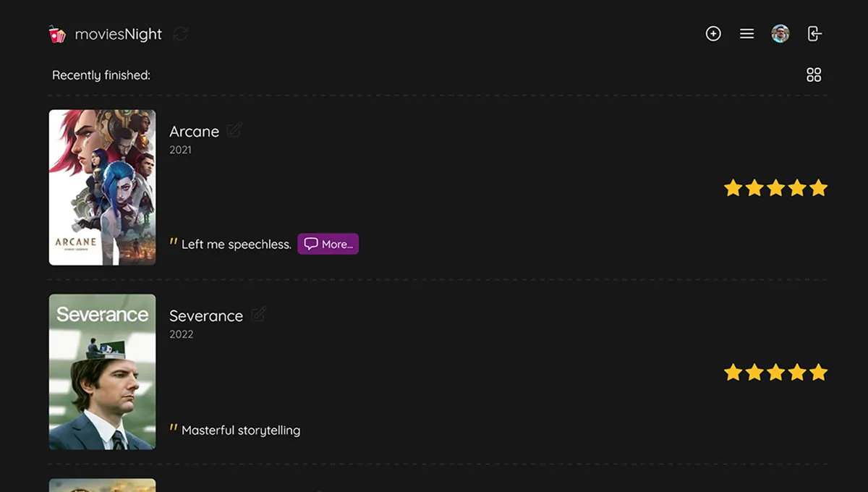Select the Severance title text
This screenshot has height=492, width=868.
(206, 316)
